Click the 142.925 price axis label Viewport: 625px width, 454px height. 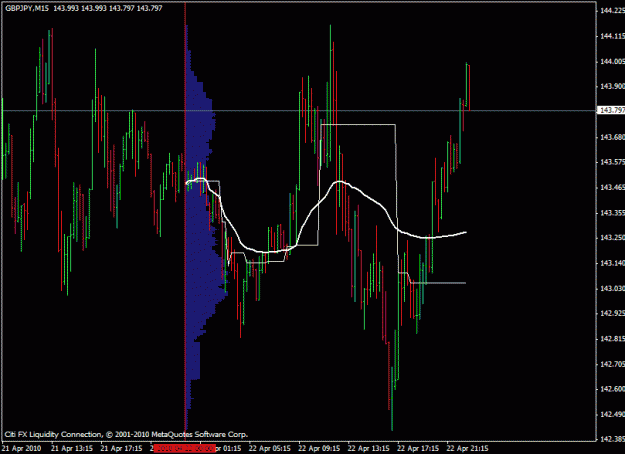pyautogui.click(x=612, y=313)
